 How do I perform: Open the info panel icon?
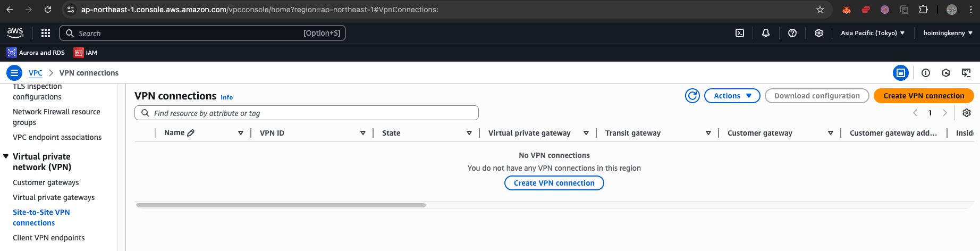(926, 73)
